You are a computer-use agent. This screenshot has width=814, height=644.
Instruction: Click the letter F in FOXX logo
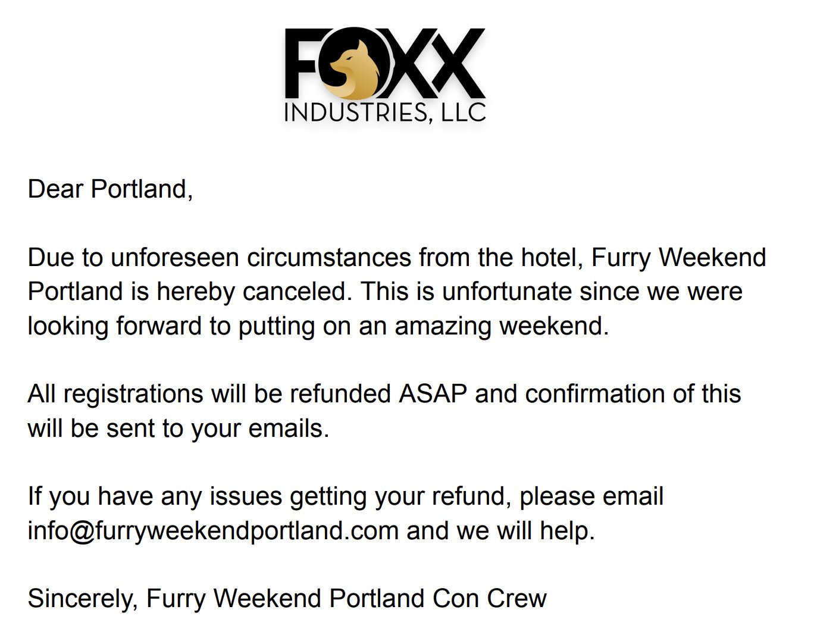tap(303, 64)
